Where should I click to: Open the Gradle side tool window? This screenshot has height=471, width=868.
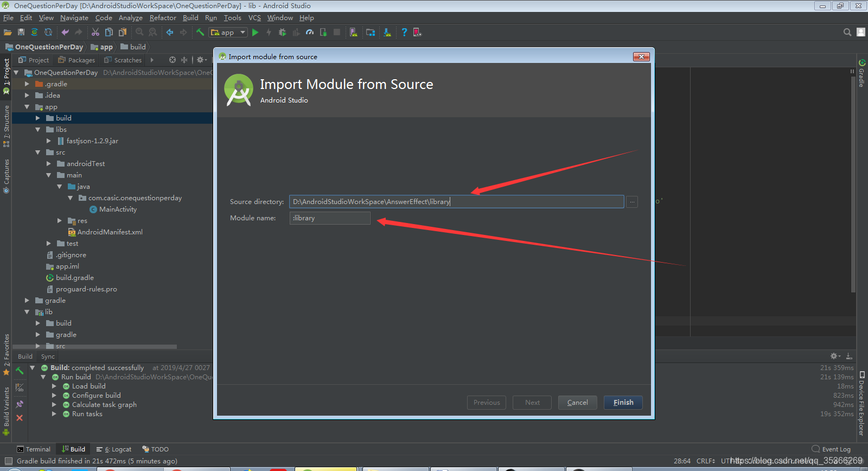(x=861, y=73)
